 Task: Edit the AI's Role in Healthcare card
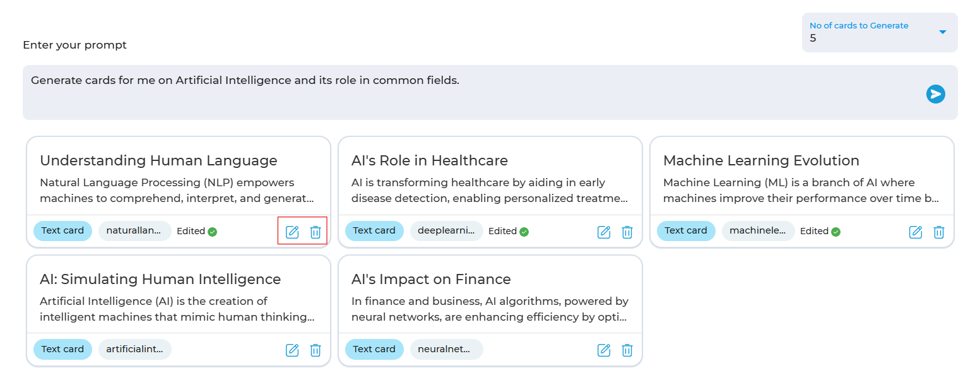tap(604, 232)
